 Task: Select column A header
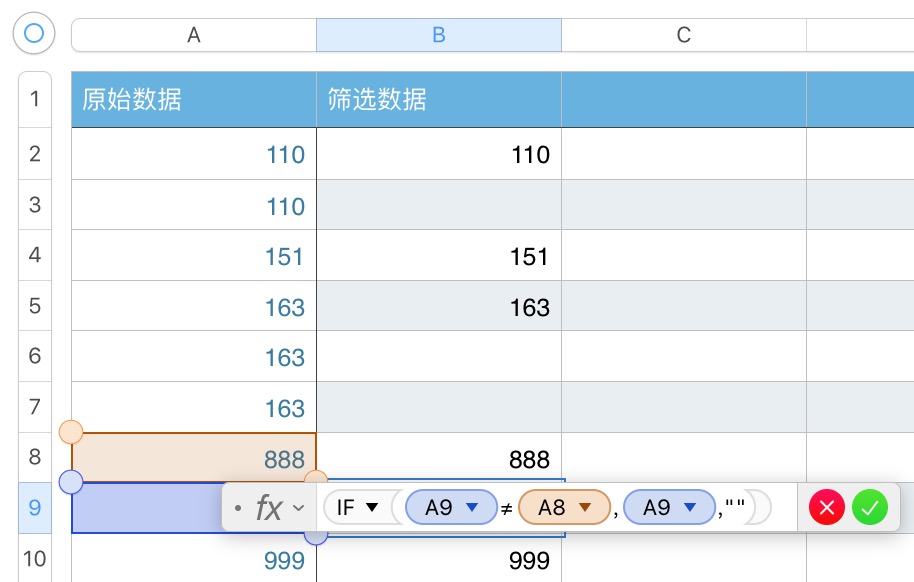pos(194,35)
